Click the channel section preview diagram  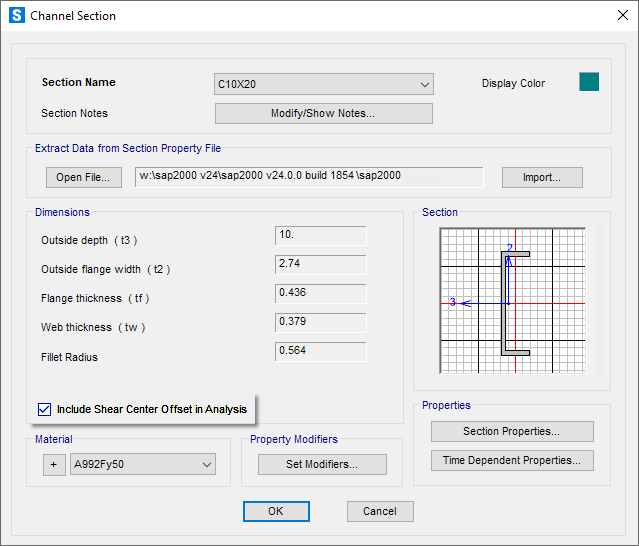[511, 301]
